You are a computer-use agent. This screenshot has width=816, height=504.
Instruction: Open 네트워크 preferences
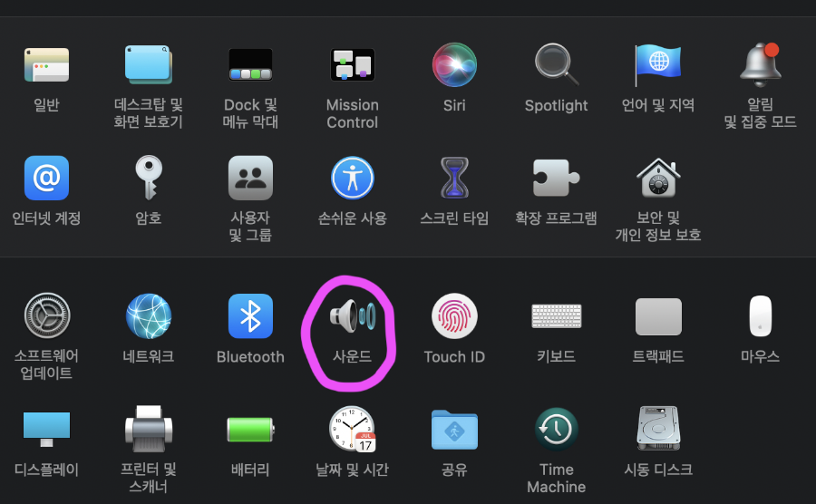(x=149, y=315)
